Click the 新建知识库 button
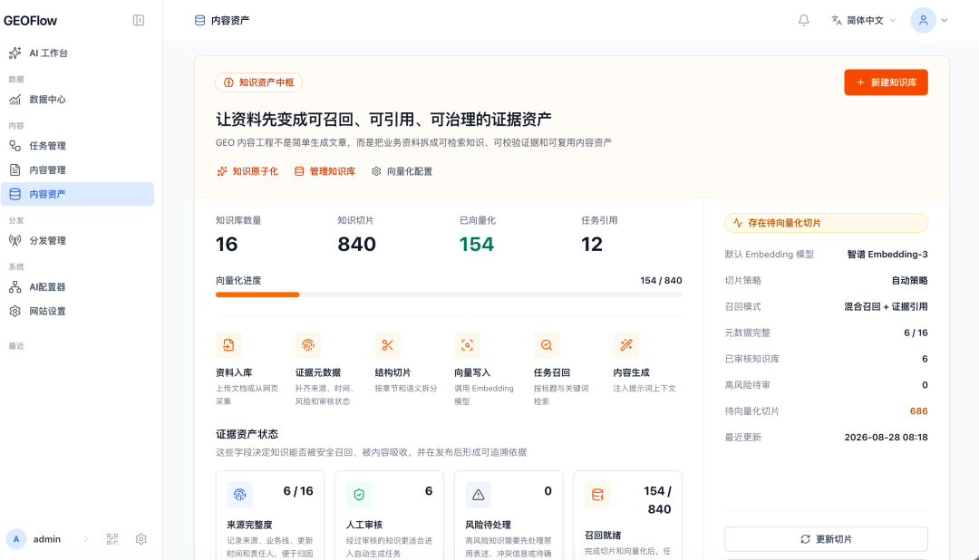The width and height of the screenshot is (979, 560). pyautogui.click(x=886, y=82)
